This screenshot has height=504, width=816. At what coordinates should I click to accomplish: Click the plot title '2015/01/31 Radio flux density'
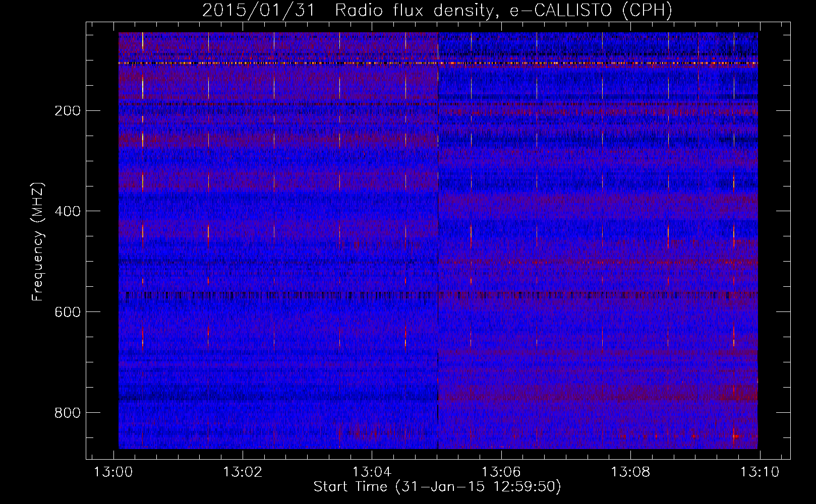437,10
